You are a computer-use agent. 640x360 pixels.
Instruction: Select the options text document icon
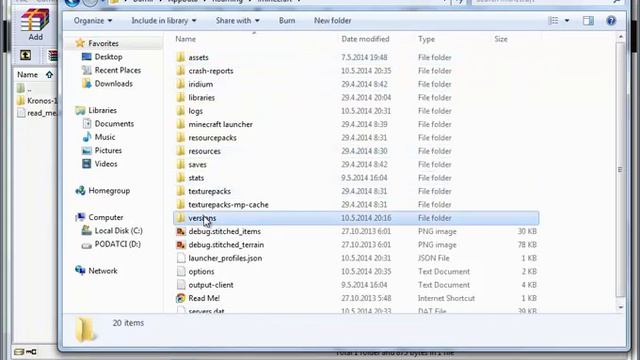click(181, 271)
